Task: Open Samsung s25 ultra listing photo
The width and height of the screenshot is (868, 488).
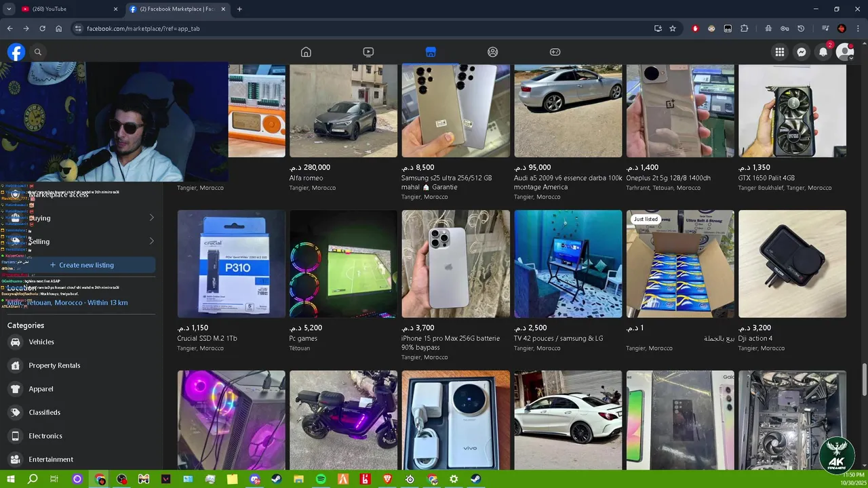Action: [456, 111]
